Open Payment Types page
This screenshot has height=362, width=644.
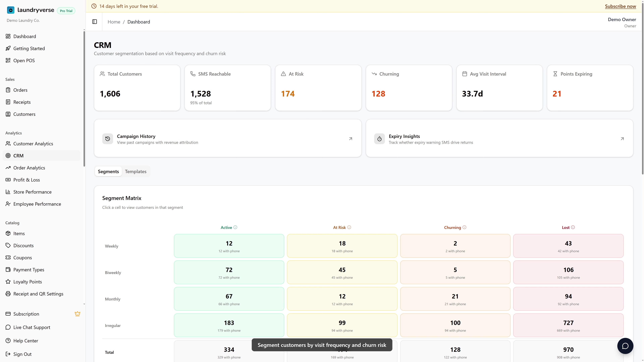coord(41,269)
